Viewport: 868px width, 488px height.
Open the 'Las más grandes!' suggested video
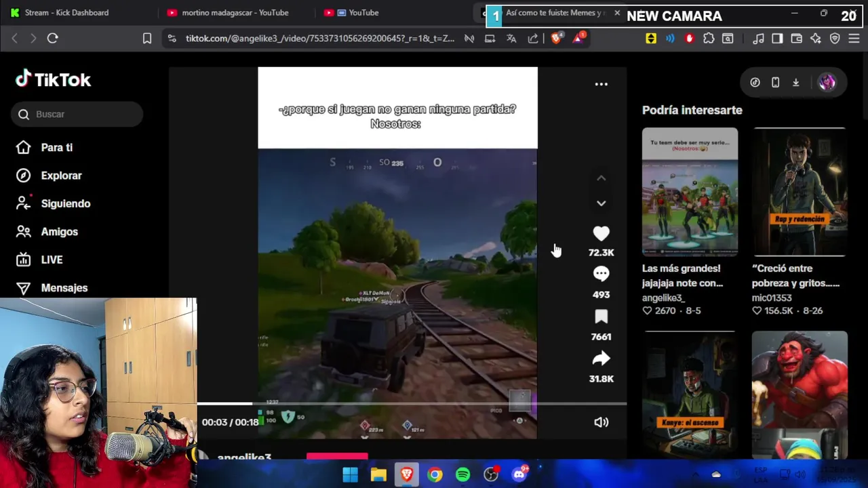690,192
